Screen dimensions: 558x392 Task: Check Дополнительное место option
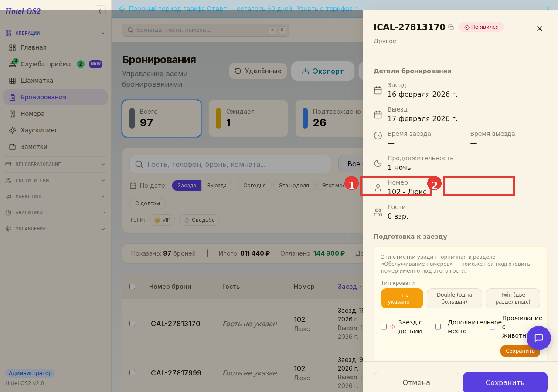coord(438,327)
